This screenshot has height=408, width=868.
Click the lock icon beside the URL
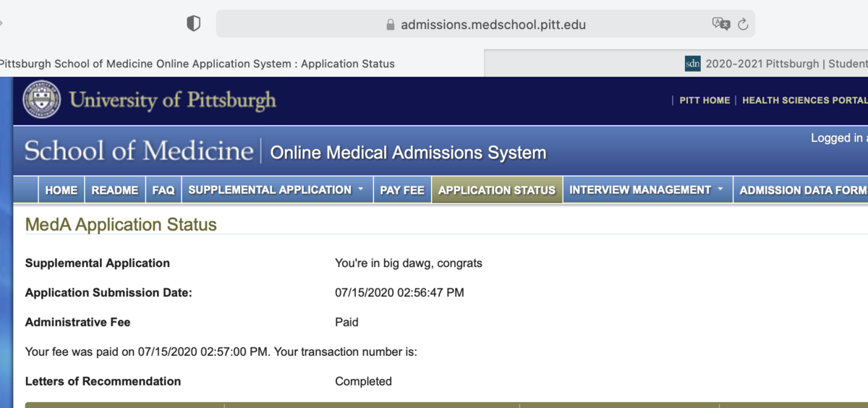coord(391,25)
